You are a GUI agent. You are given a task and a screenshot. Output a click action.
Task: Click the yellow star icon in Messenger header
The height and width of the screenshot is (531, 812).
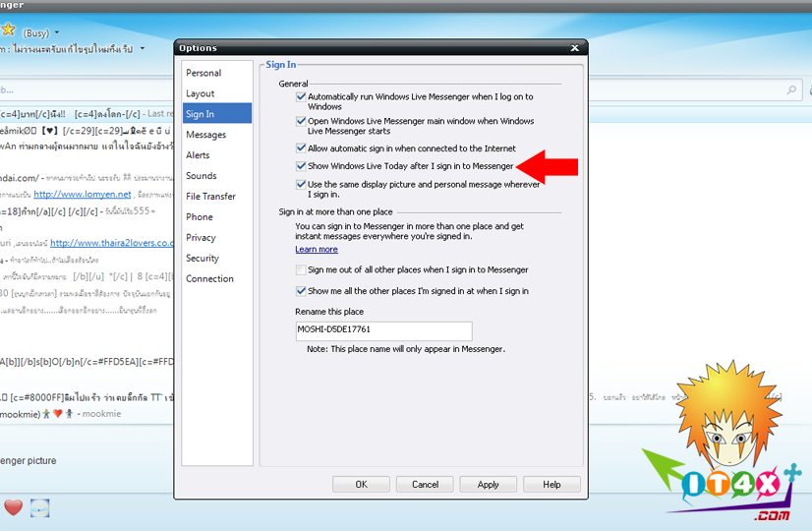8,29
